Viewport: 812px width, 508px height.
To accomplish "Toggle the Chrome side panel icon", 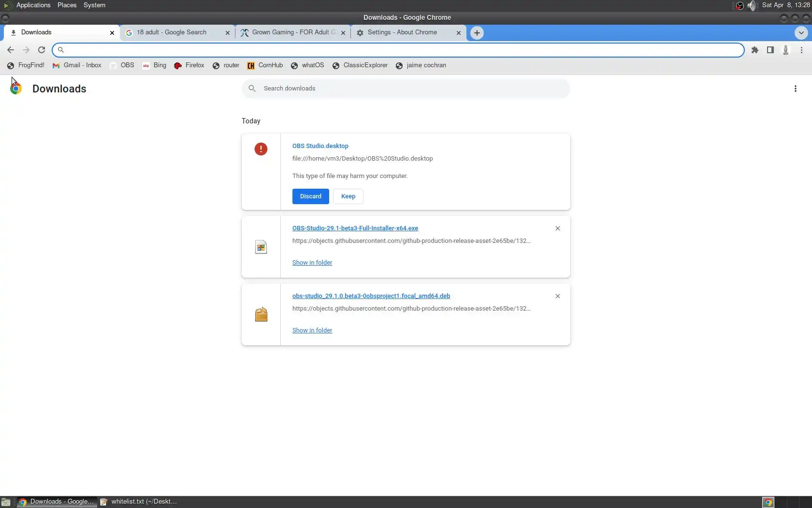I will tap(770, 50).
